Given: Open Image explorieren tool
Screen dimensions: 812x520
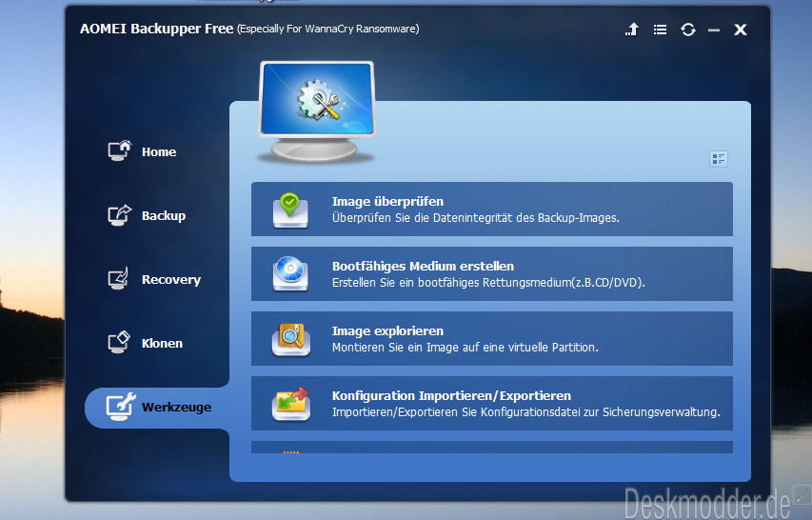Looking at the screenshot, I should (x=492, y=338).
